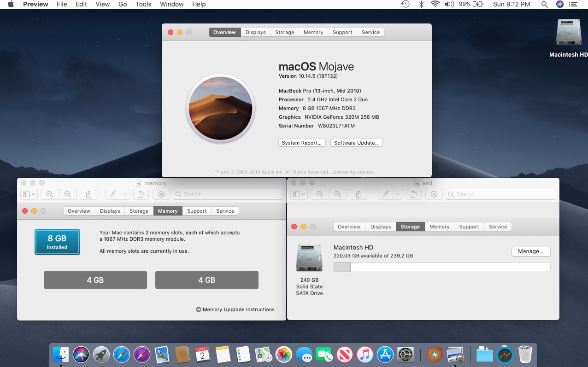The height and width of the screenshot is (367, 588).
Task: Share the ssd document from its toolbar
Action: [359, 194]
